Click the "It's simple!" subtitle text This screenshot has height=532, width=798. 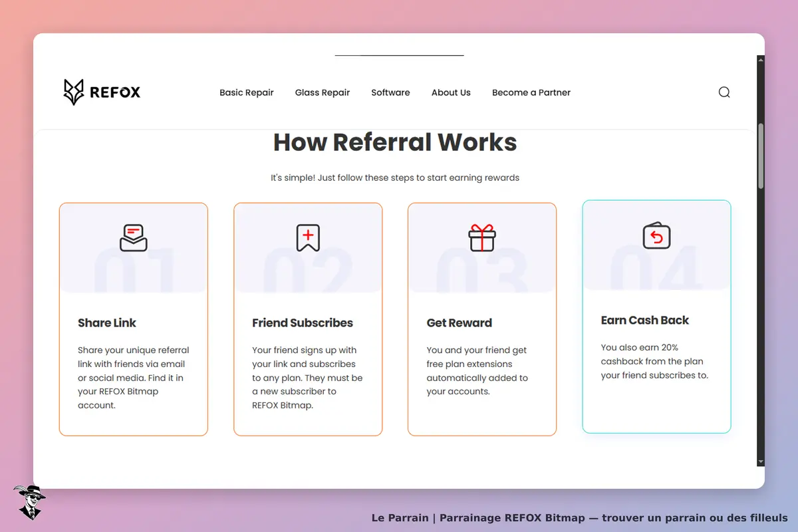click(395, 178)
